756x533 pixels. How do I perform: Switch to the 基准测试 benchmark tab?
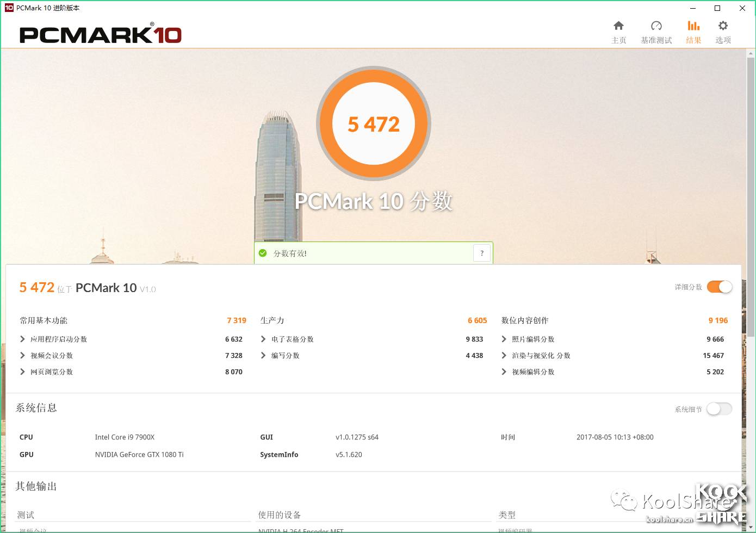point(656,30)
